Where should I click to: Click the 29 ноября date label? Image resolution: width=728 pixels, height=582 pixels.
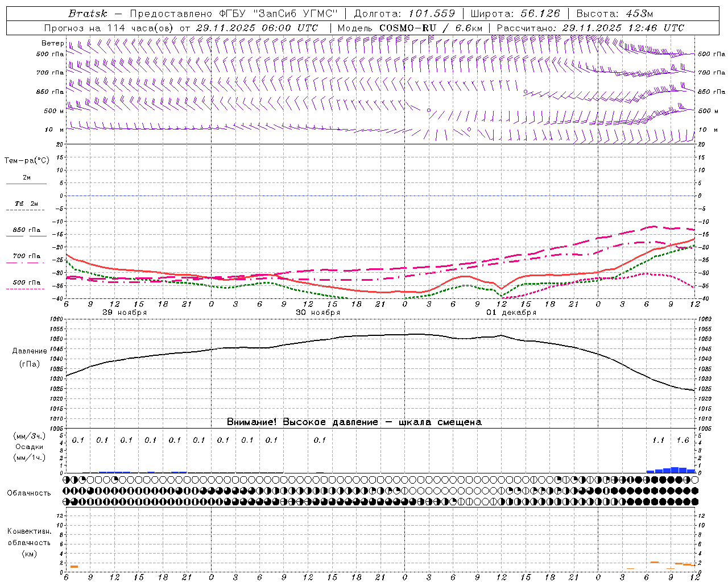pyautogui.click(x=125, y=313)
